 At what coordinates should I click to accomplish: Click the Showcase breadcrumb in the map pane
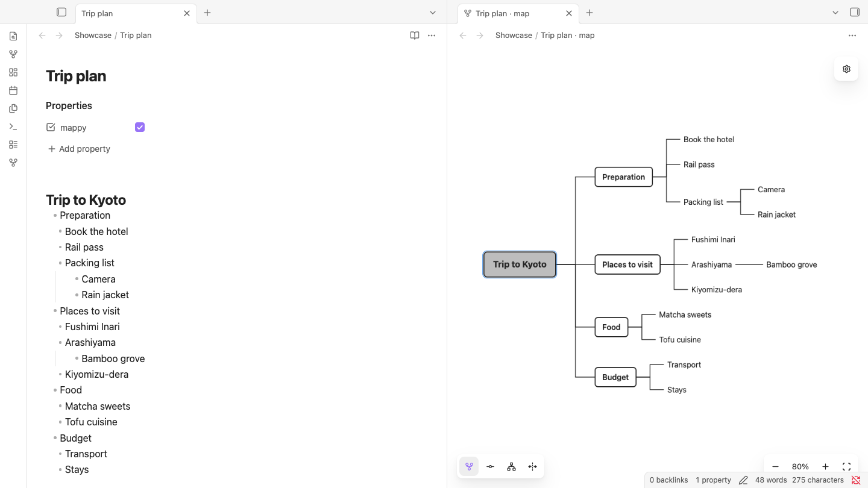(514, 36)
